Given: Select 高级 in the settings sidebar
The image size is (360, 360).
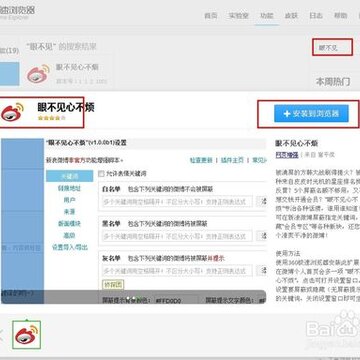Looking at the screenshot, I should pos(69,235).
